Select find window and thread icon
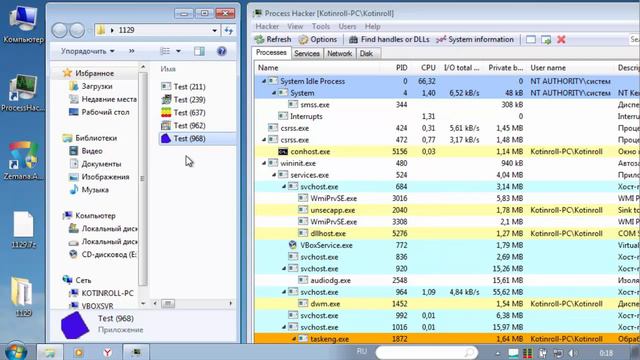640x360 pixels. 546,40
